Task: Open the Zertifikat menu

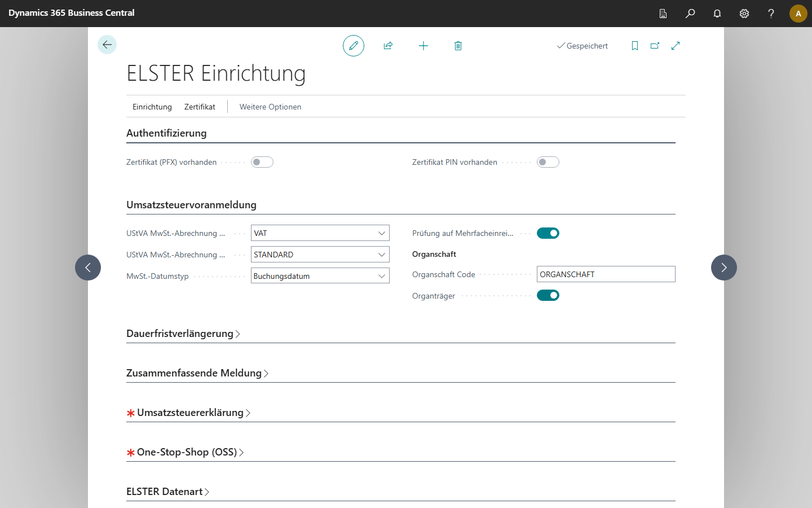Action: click(200, 107)
